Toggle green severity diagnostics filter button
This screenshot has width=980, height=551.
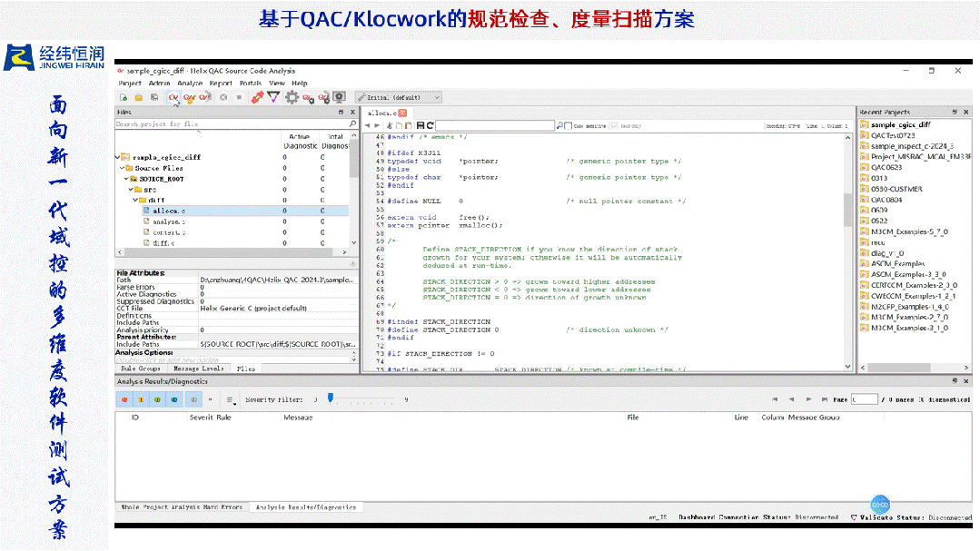157,399
